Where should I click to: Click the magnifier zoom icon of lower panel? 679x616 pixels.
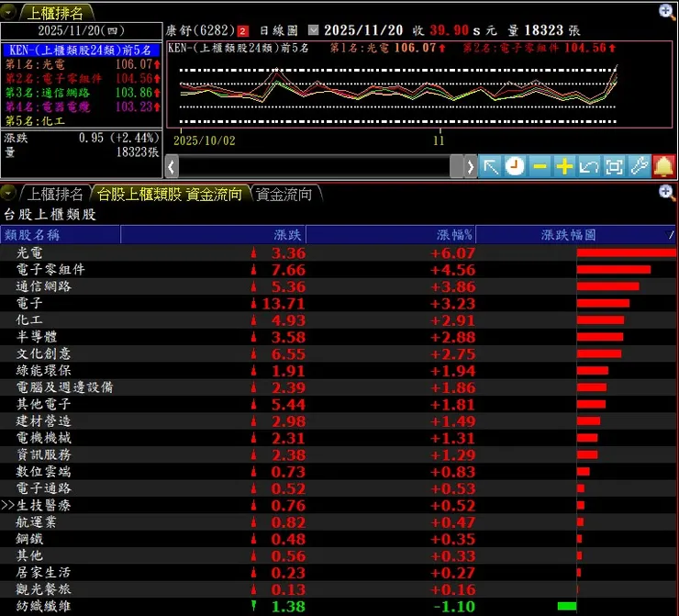pyautogui.click(x=666, y=193)
